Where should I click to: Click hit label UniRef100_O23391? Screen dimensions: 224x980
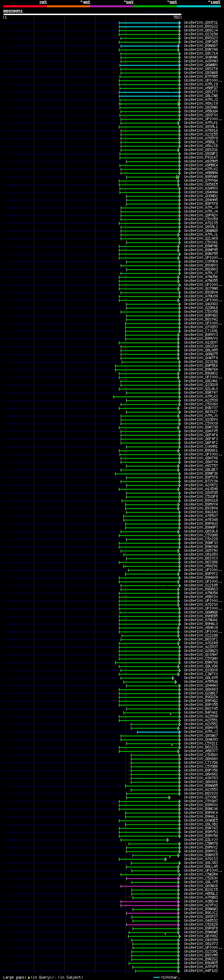tap(201, 952)
